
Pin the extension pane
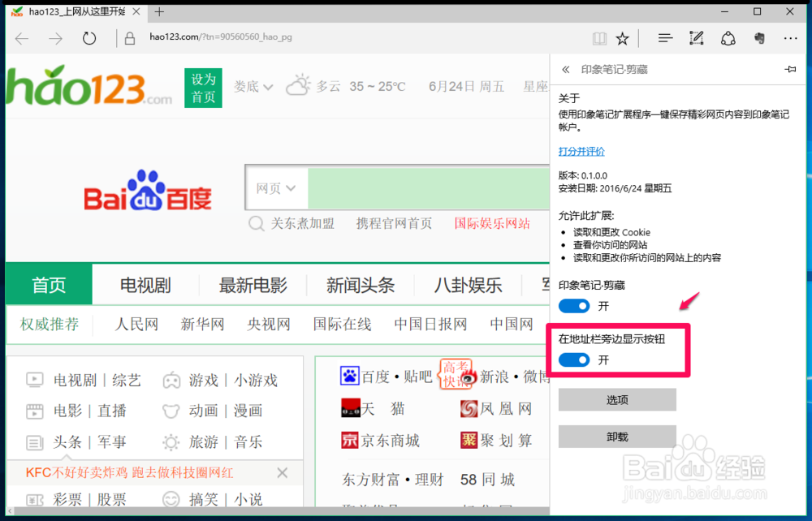(790, 69)
